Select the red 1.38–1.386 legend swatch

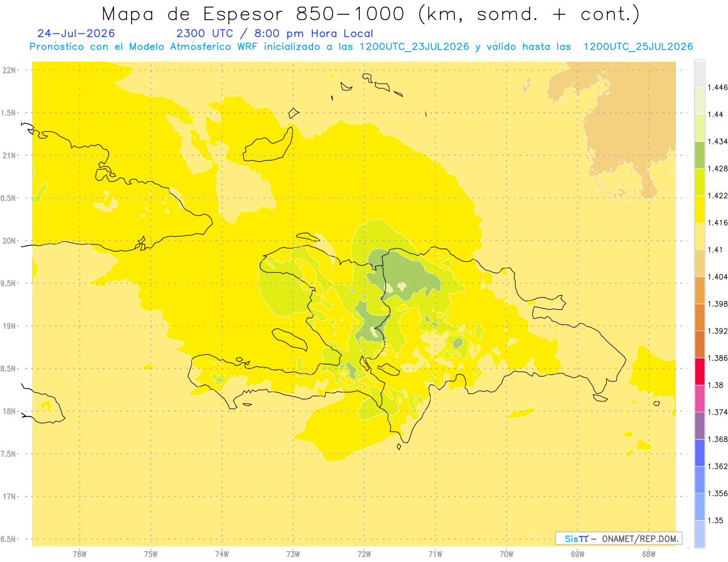click(699, 372)
